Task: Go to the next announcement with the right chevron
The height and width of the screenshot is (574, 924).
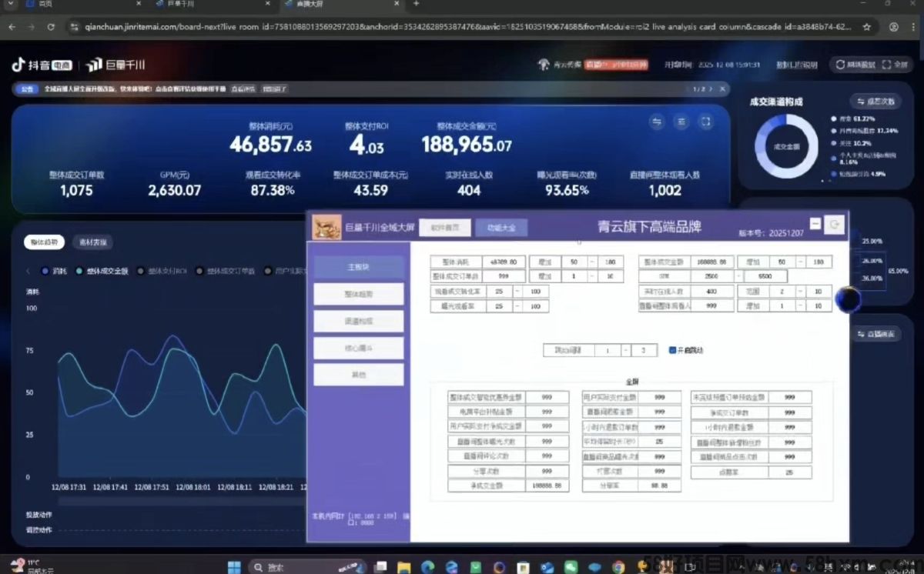Action: (711, 89)
